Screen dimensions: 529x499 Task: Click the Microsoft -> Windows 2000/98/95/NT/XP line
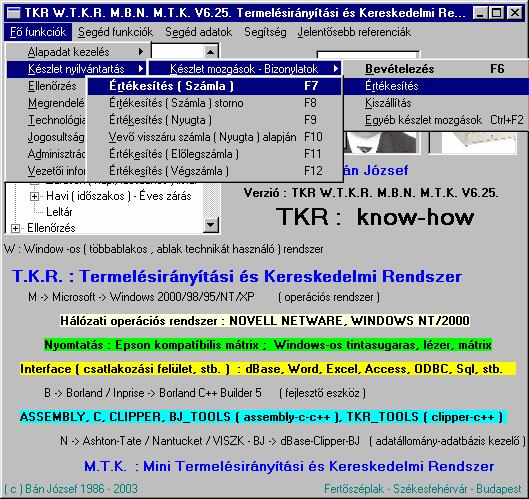204,297
